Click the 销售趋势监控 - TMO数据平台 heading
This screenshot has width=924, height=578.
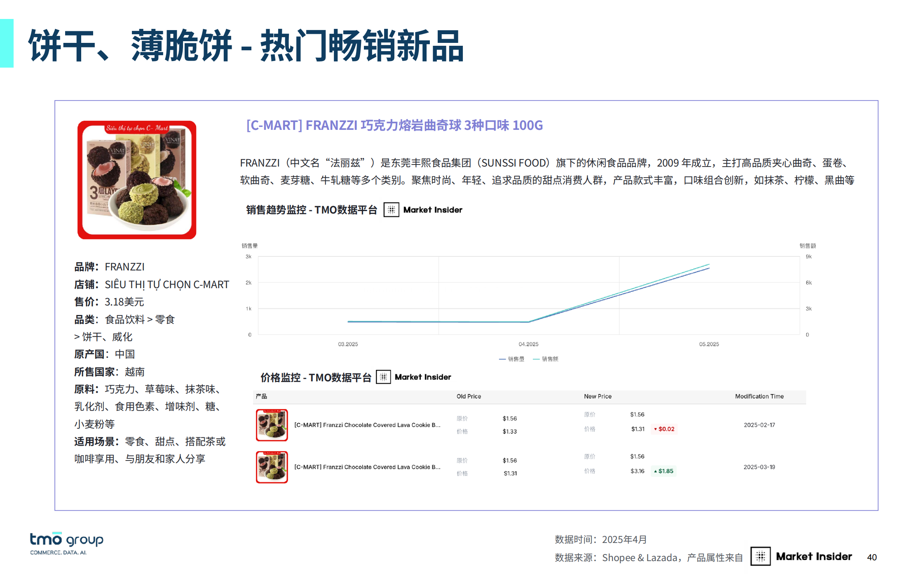click(312, 210)
